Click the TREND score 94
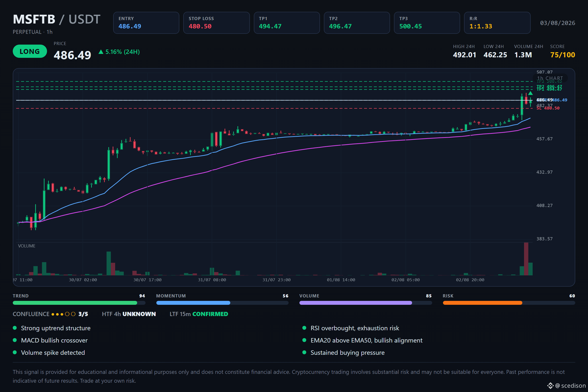Image resolution: width=588 pixels, height=392 pixels. point(142,296)
